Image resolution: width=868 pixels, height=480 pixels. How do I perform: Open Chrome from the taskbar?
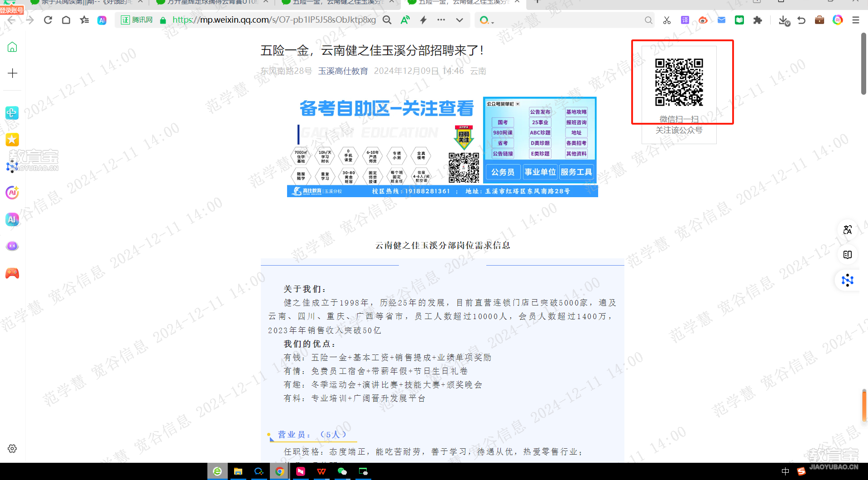point(280,471)
